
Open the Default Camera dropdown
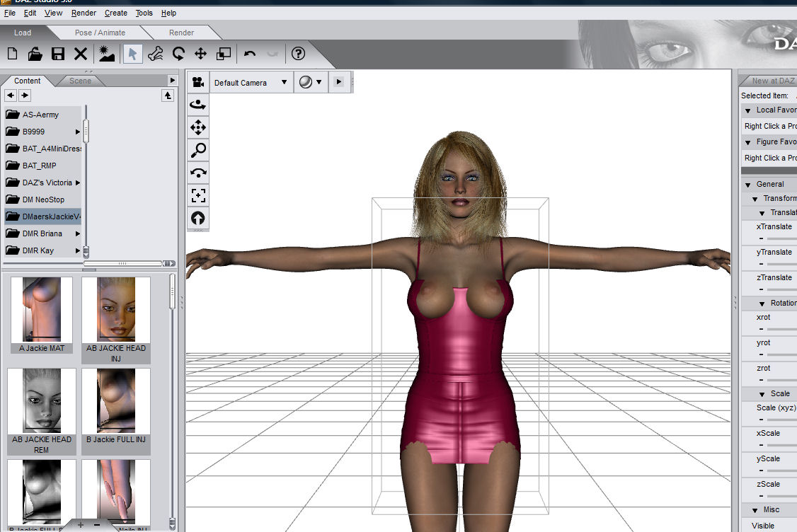251,83
